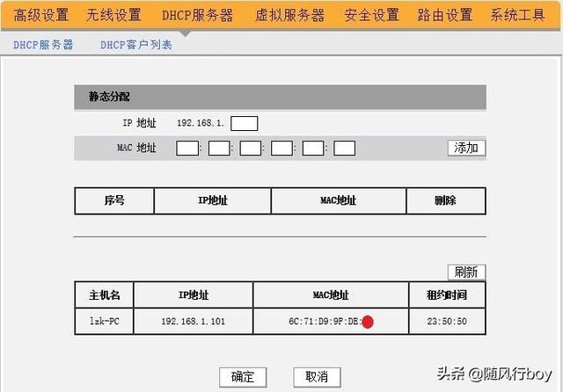This screenshot has height=392, width=563.
Task: Open the 高级设置 menu tab
Action: pos(41,16)
